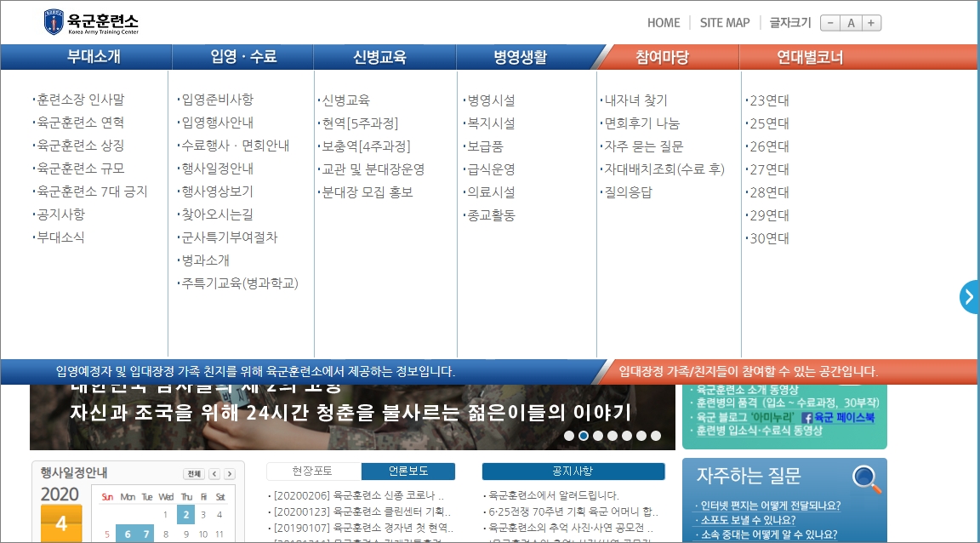980x543 pixels.
Task: Click the HOME link
Action: 664,23
